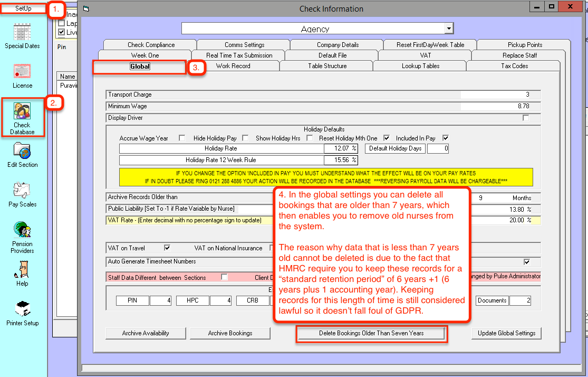Open the Pension Providers icon
This screenshot has height=377, width=588.
click(22, 230)
